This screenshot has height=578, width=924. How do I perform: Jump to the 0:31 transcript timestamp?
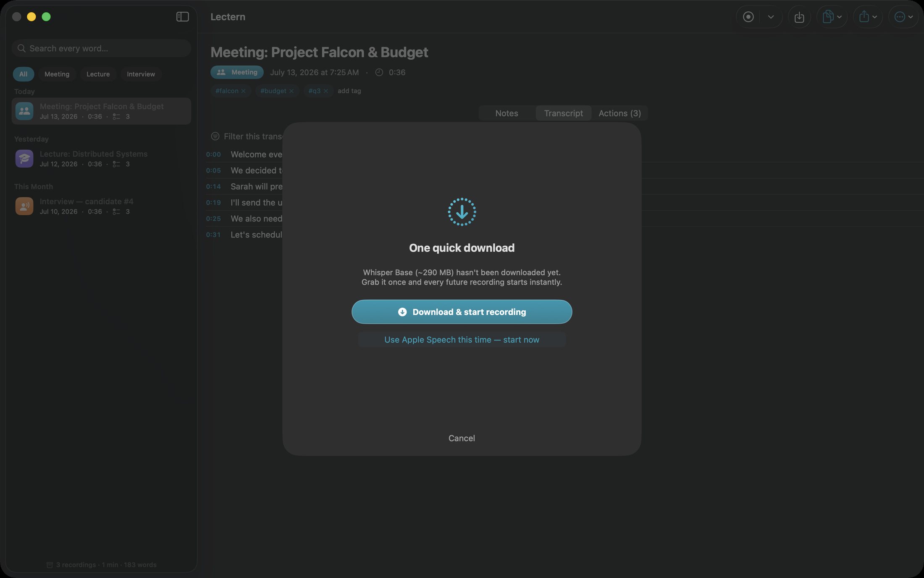(x=213, y=235)
